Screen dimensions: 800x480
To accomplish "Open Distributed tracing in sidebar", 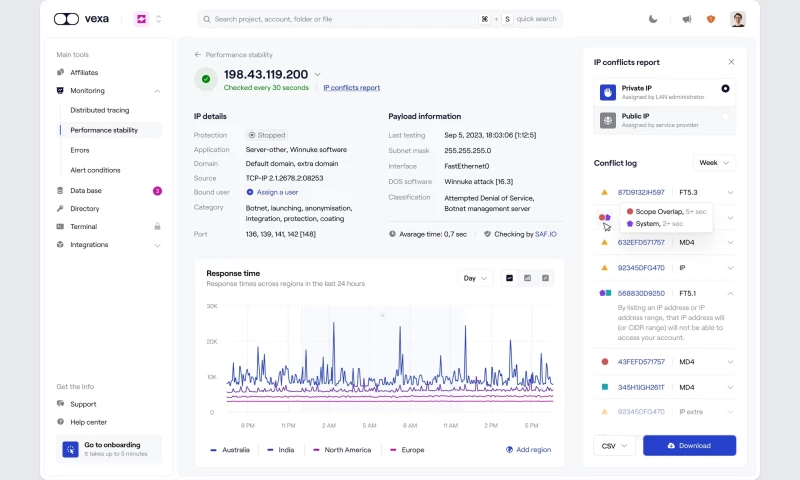I will [99, 110].
